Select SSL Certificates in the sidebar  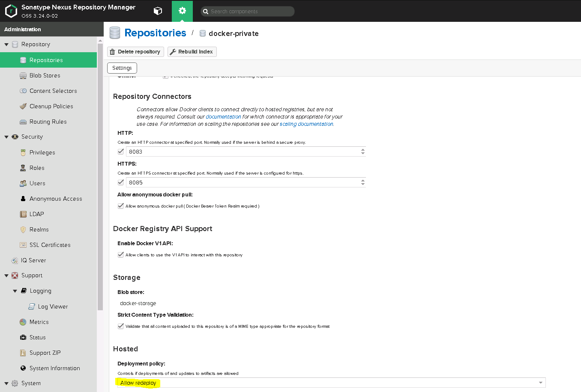coord(48,245)
